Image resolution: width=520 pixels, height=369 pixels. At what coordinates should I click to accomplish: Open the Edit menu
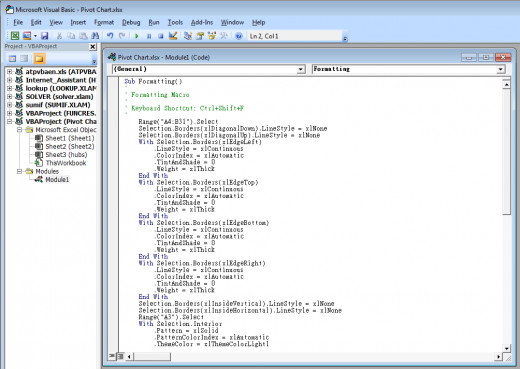point(36,22)
